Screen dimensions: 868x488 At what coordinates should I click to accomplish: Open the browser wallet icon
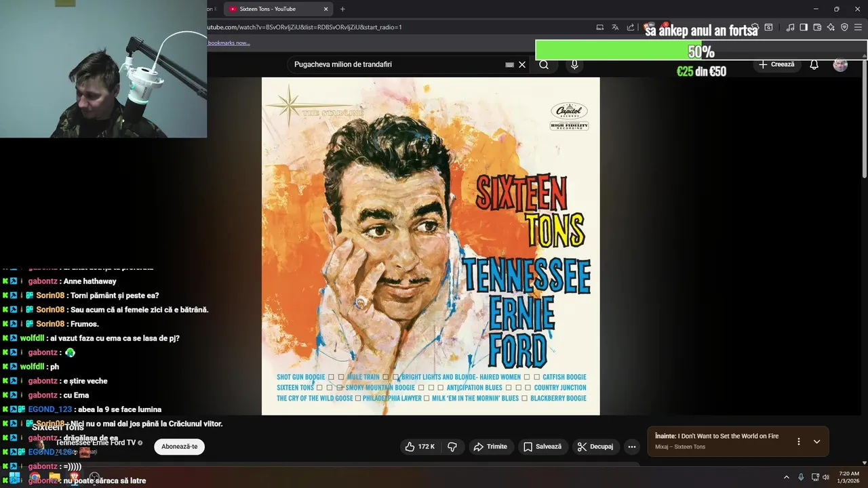coord(817,27)
